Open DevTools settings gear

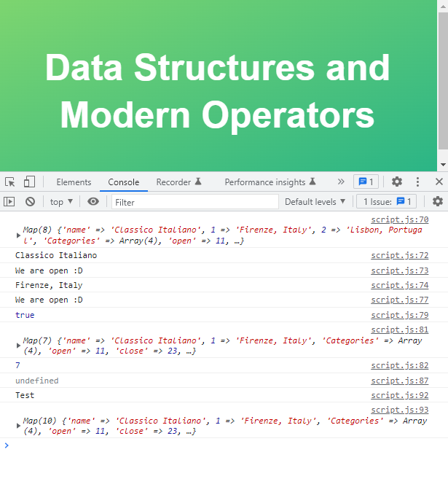click(397, 182)
